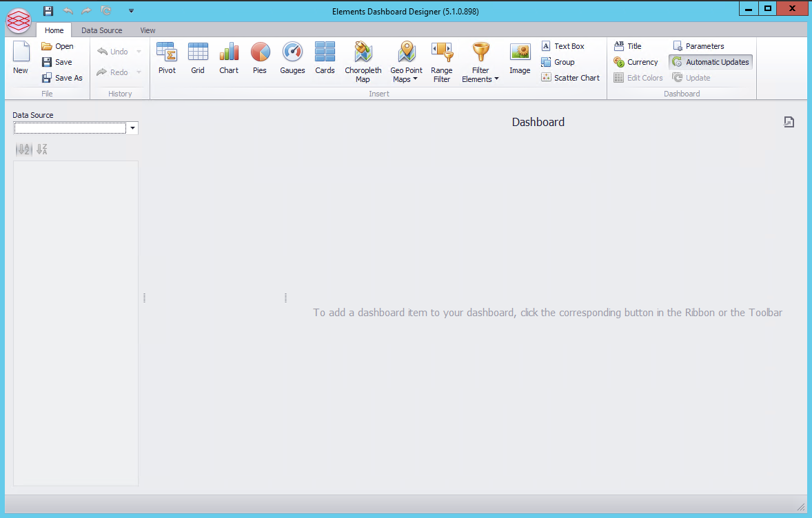This screenshot has width=812, height=518.
Task: Click the Data Source combo box field
Action: pos(70,128)
